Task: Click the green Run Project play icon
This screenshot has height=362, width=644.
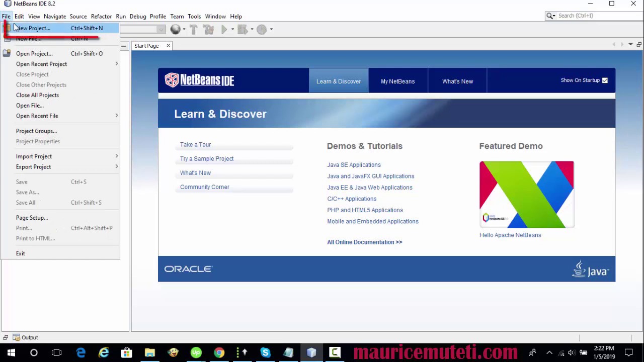Action: coord(224,29)
